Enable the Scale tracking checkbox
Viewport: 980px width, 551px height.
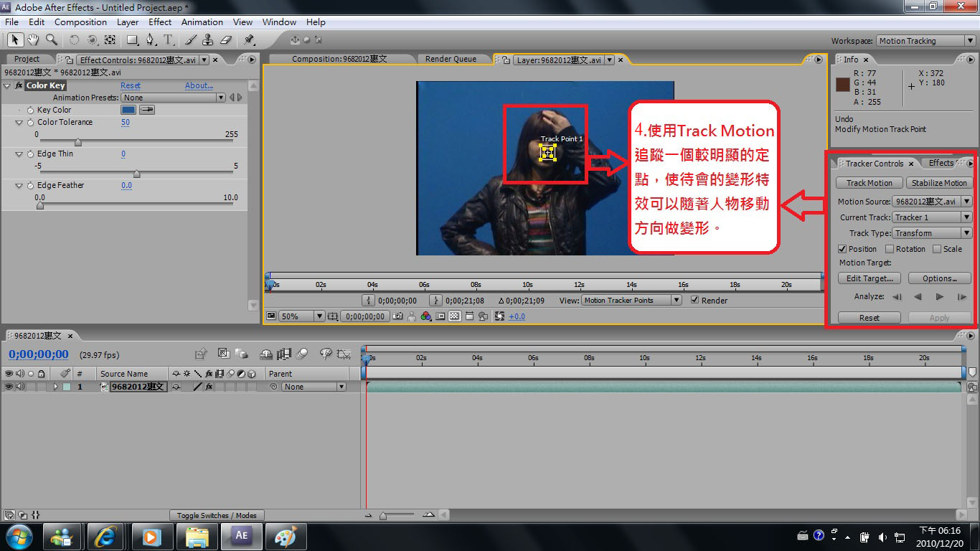click(x=937, y=249)
